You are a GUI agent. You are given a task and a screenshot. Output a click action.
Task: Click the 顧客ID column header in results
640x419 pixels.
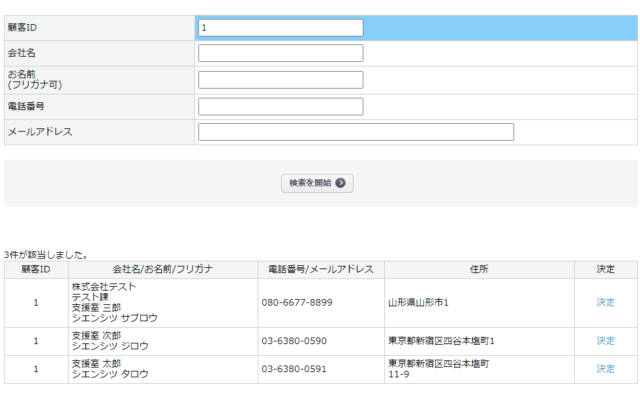[x=35, y=269]
